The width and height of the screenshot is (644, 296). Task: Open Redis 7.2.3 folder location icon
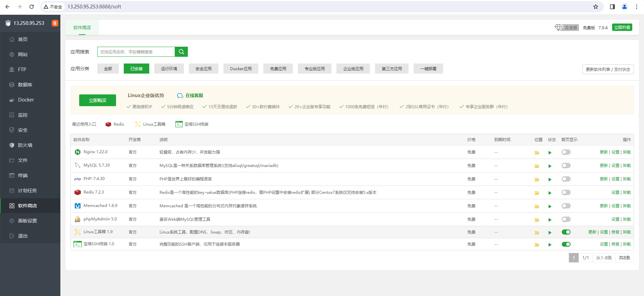[537, 193]
